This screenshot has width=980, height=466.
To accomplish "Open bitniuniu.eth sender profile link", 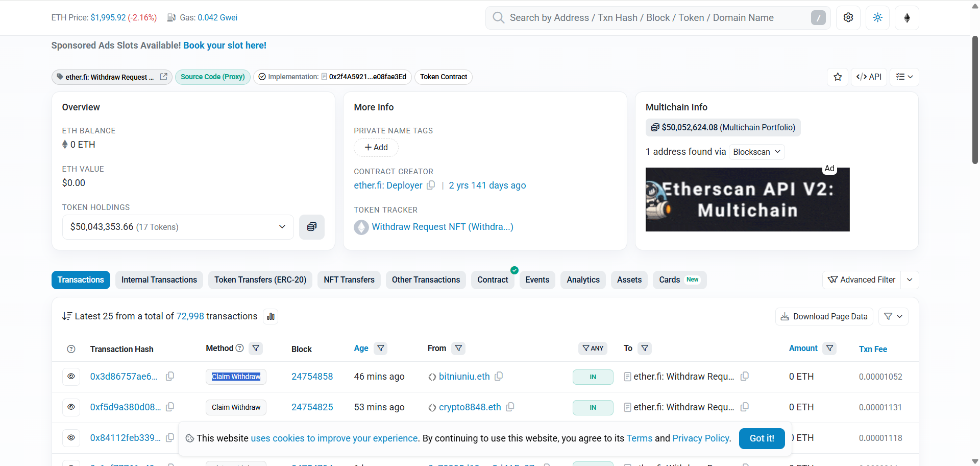I will pos(464,377).
